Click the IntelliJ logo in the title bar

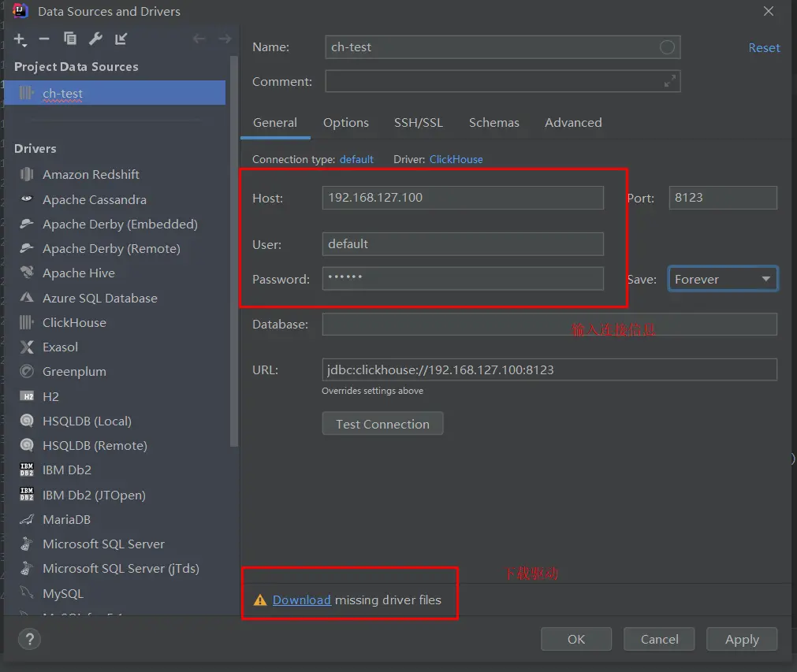coord(20,11)
